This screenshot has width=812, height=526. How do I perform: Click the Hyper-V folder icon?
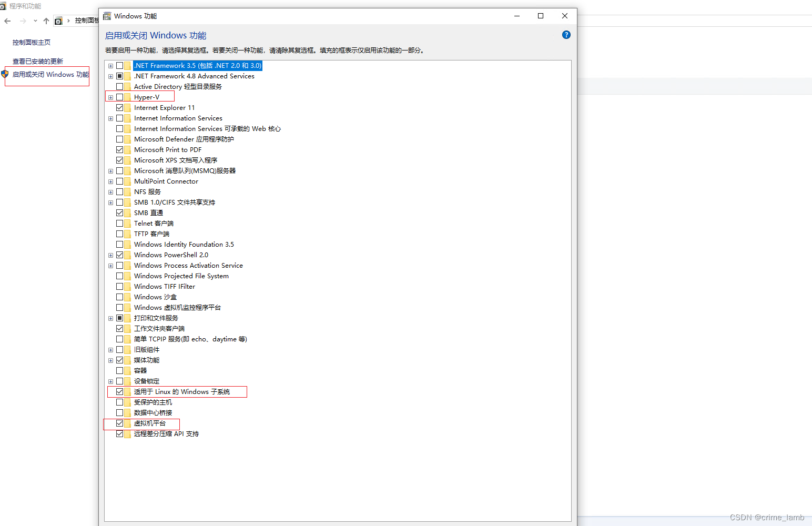click(128, 97)
